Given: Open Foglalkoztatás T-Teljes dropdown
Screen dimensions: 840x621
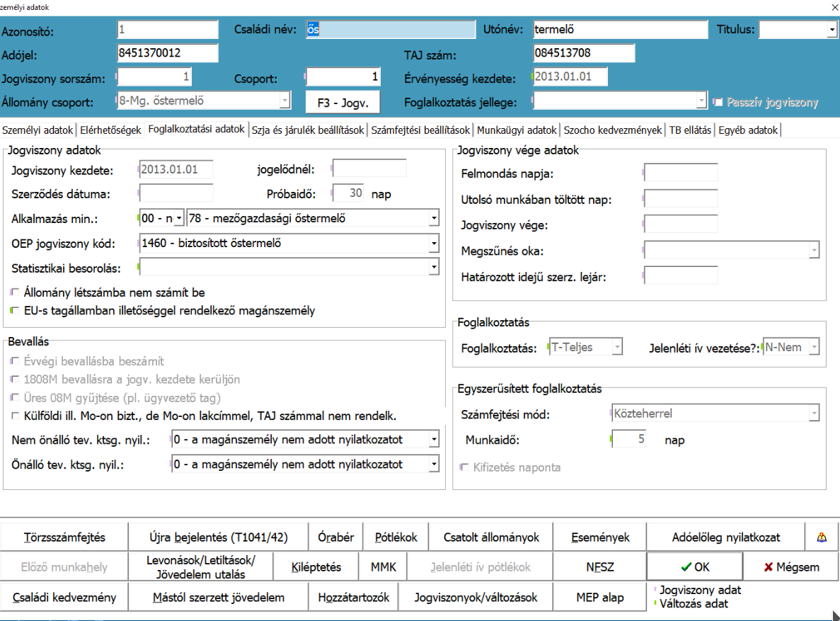Looking at the screenshot, I should coord(617,347).
